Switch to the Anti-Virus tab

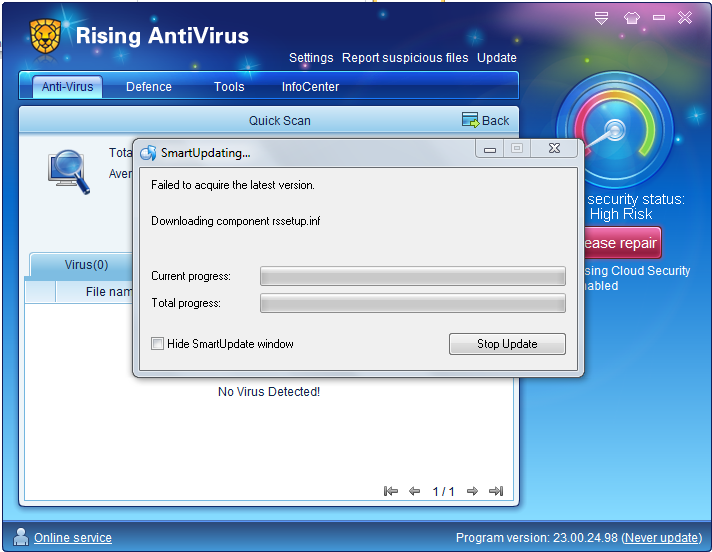coord(67,87)
